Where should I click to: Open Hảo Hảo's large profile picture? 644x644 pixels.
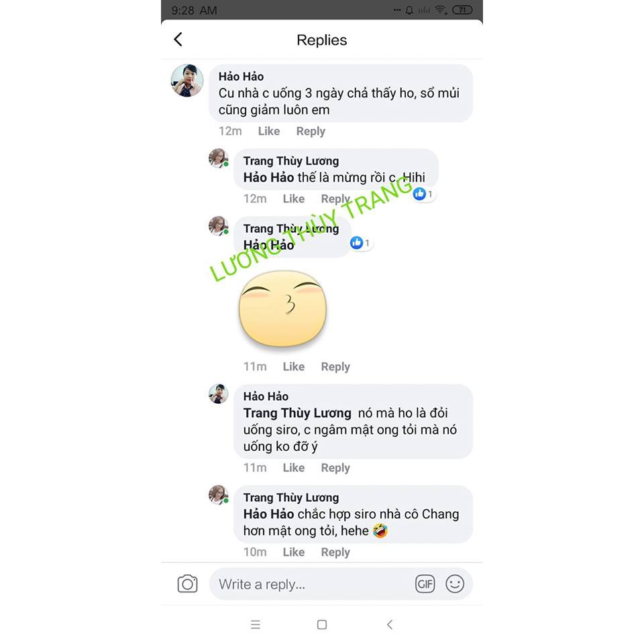187,80
